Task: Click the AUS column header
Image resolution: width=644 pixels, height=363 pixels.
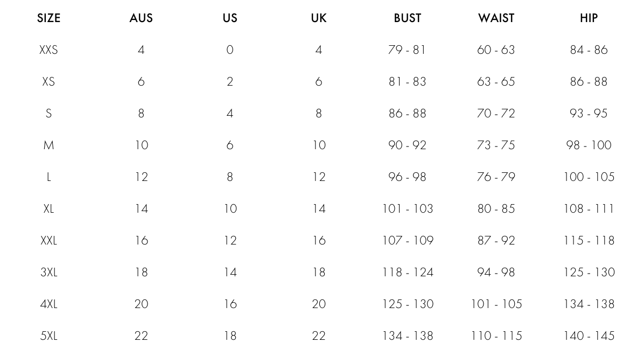Action: click(x=141, y=18)
